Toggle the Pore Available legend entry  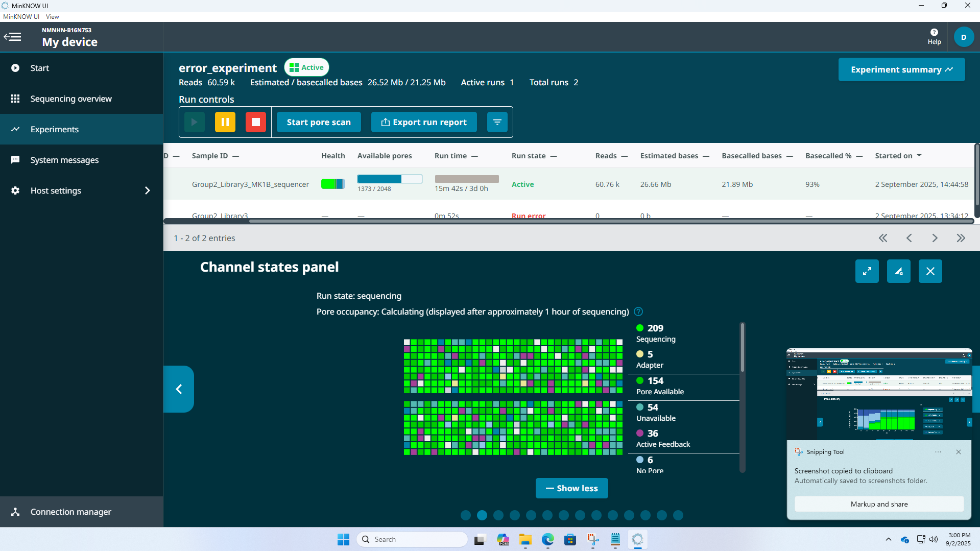(659, 386)
